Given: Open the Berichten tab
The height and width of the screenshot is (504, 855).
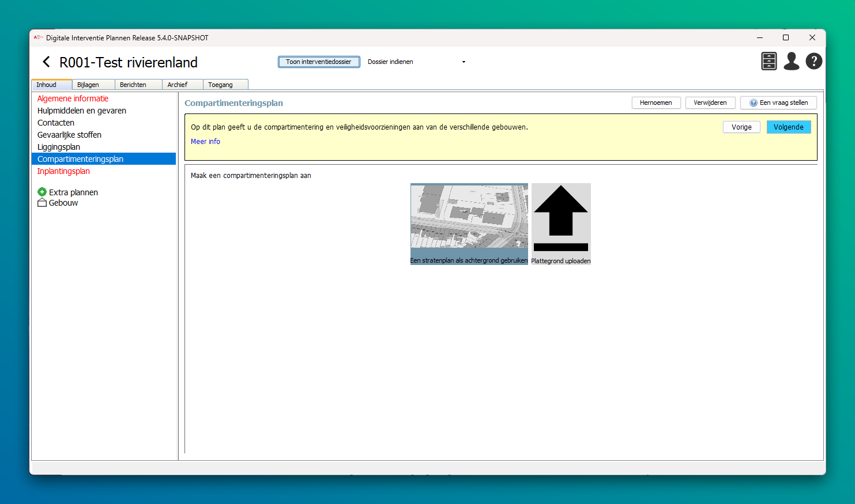Looking at the screenshot, I should (138, 85).
